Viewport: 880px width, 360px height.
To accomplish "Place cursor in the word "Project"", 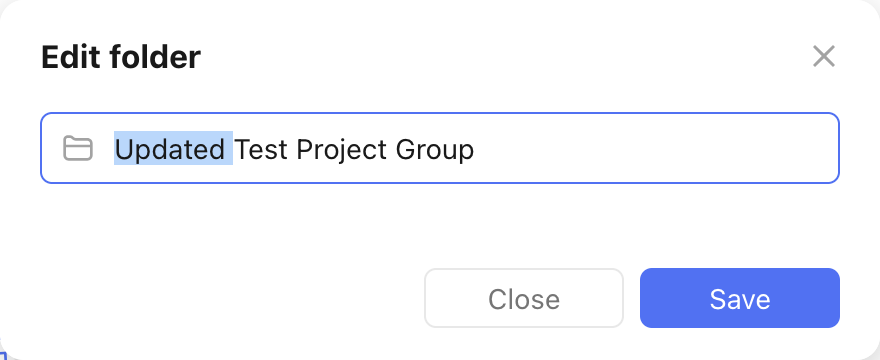I will pyautogui.click(x=341, y=149).
